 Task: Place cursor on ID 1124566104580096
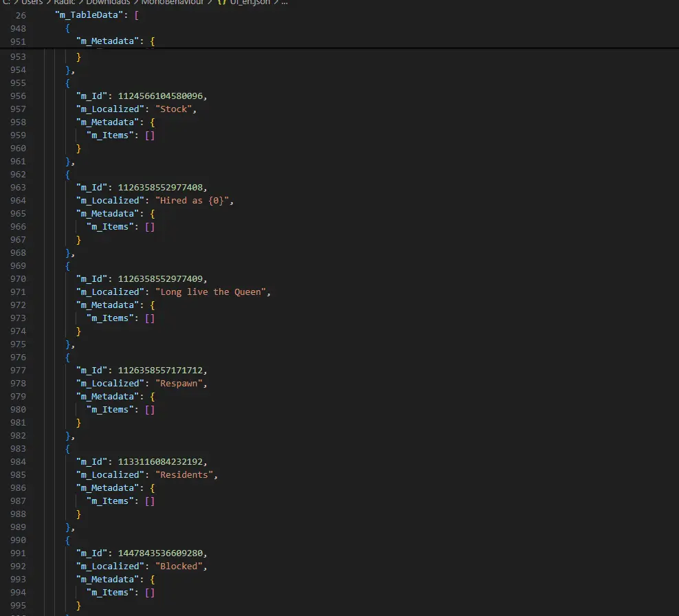pyautogui.click(x=160, y=96)
